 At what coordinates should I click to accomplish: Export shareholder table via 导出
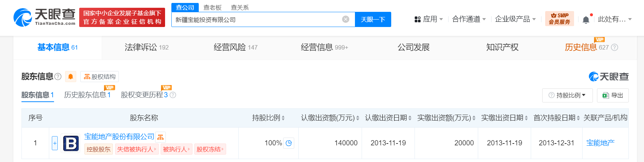coord(613,95)
